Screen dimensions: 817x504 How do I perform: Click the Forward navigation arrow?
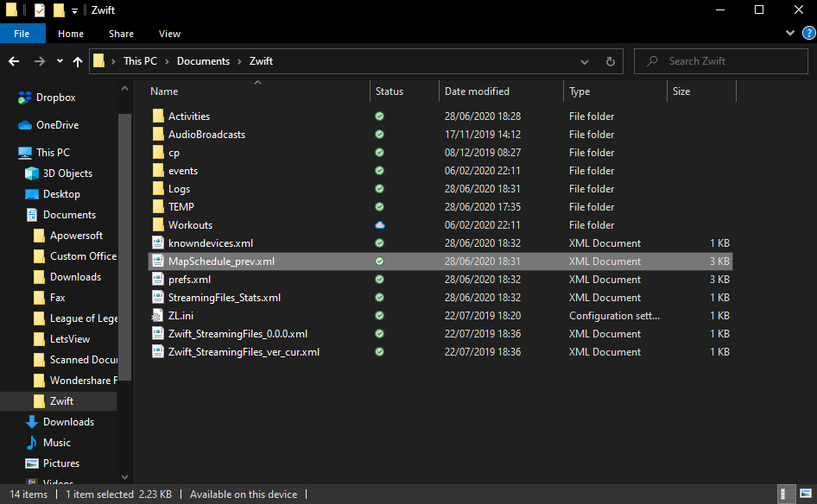[x=39, y=61]
